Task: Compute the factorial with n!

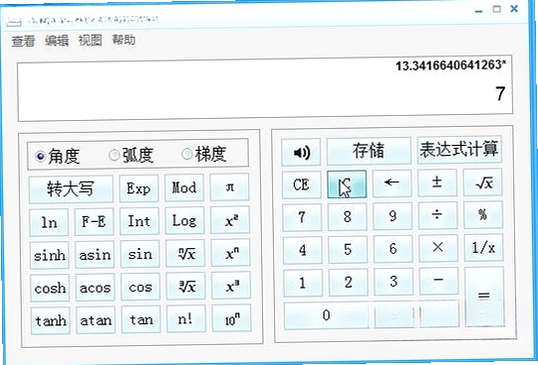Action: click(x=186, y=319)
